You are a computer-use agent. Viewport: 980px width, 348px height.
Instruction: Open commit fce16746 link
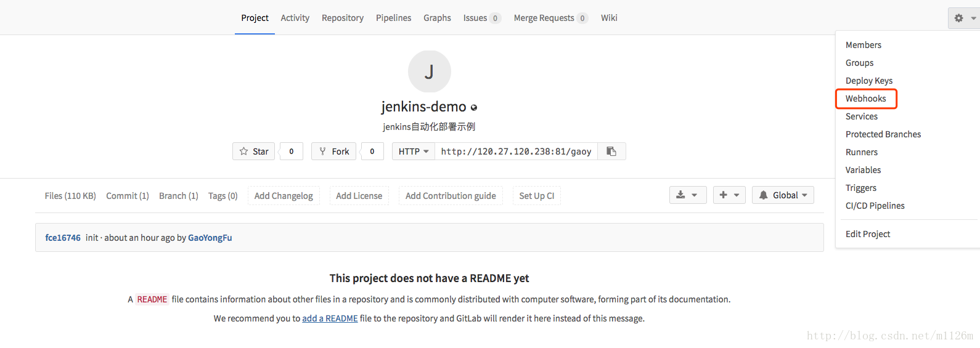(63, 238)
